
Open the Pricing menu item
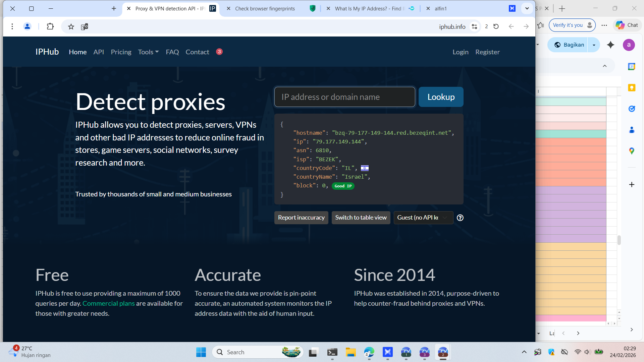[x=121, y=52]
